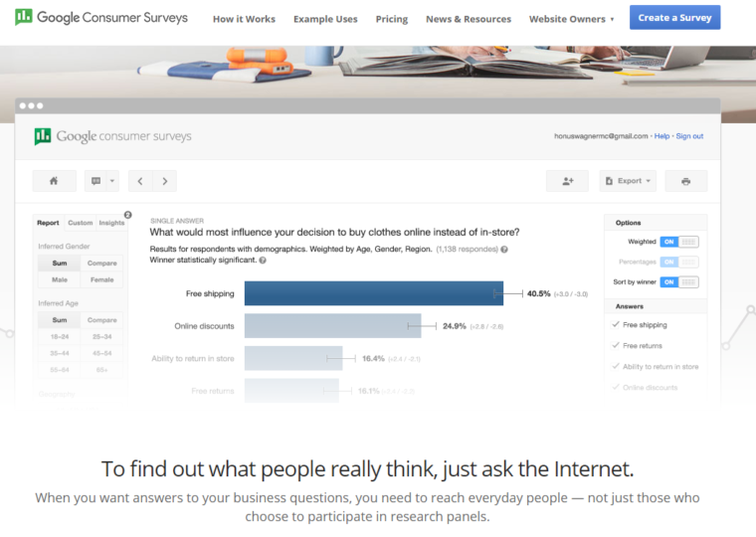The height and width of the screenshot is (537, 756).
Task: Filter by age 18-24
Action: (x=60, y=336)
